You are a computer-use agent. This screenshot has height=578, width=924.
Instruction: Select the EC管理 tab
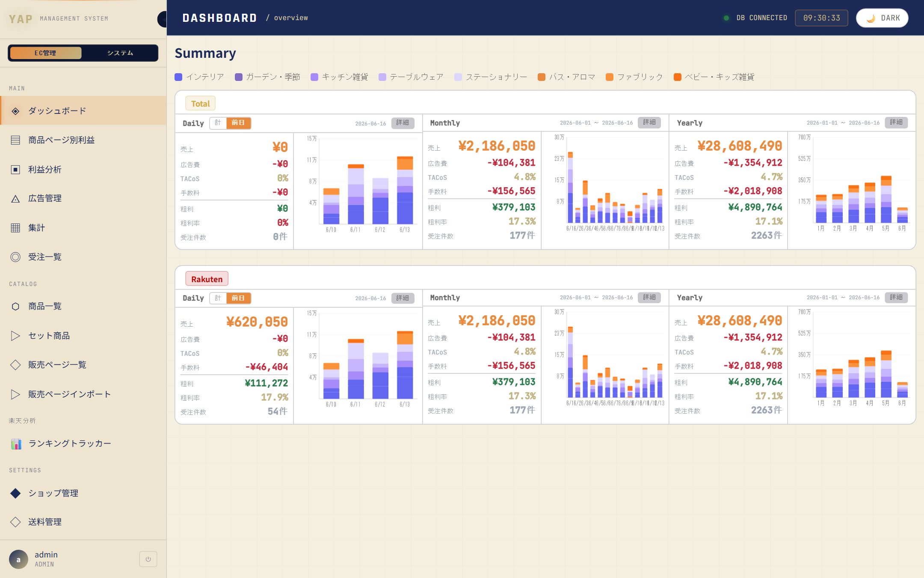tap(45, 53)
